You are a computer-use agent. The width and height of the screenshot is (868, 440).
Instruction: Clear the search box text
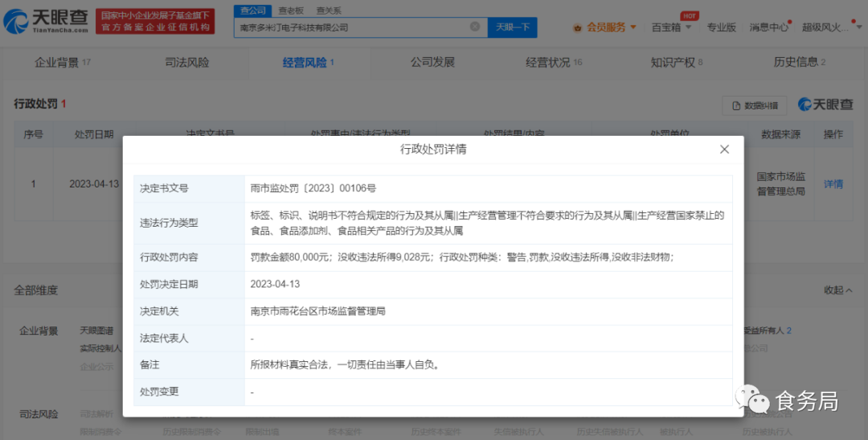pos(474,27)
